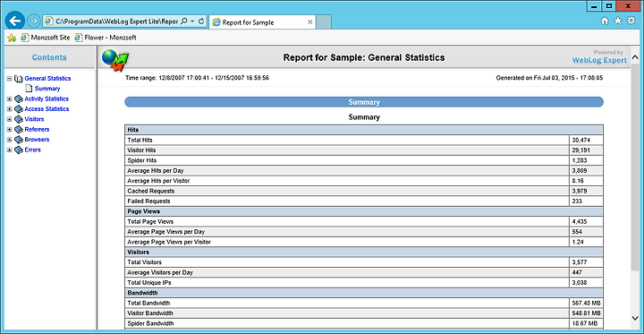This screenshot has height=334, width=644.
Task: Open the Flower - Monzsoft favorite
Action: 106,38
